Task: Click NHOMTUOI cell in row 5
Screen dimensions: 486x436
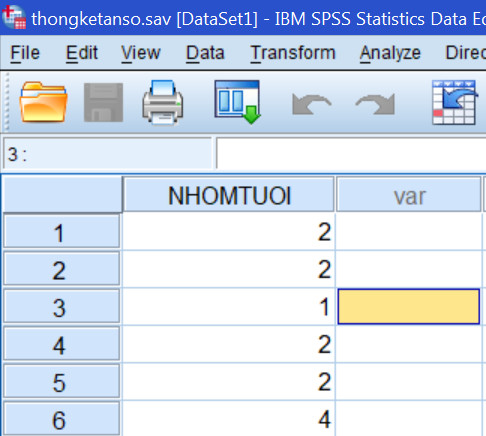Action: [x=229, y=381]
